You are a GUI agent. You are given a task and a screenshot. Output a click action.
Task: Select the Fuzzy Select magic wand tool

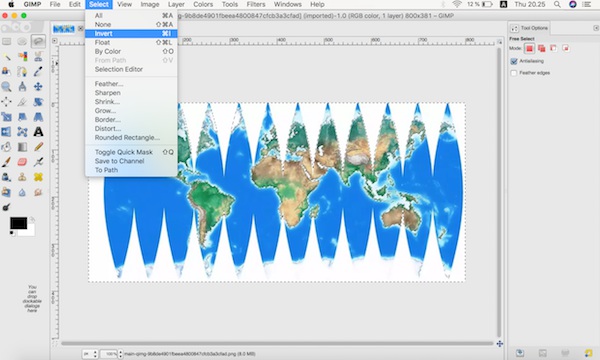pos(7,57)
